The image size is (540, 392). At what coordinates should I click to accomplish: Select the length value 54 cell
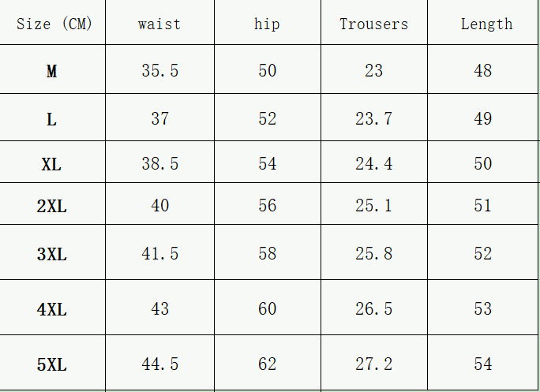(483, 364)
